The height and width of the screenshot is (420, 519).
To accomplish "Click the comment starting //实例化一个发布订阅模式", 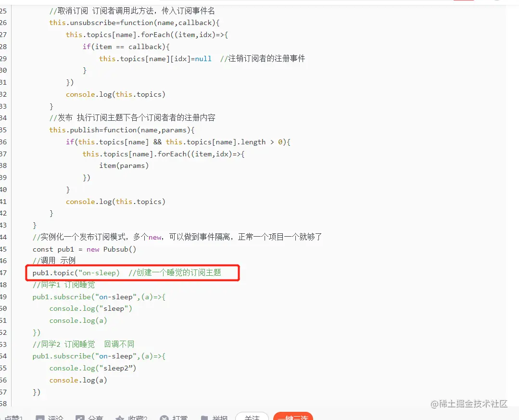I will pyautogui.click(x=177, y=237).
